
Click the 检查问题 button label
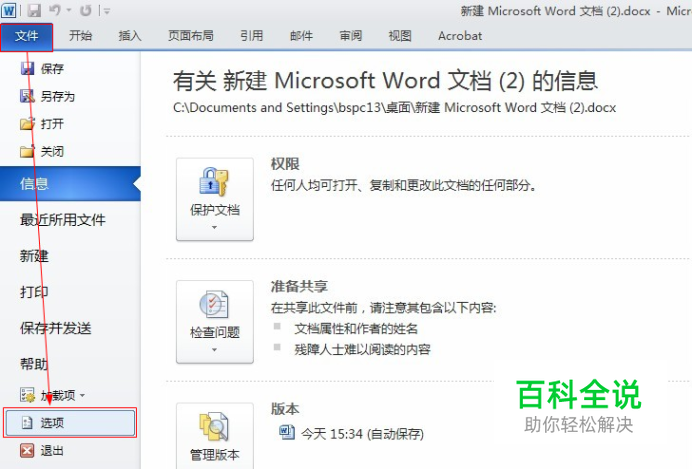[215, 332]
